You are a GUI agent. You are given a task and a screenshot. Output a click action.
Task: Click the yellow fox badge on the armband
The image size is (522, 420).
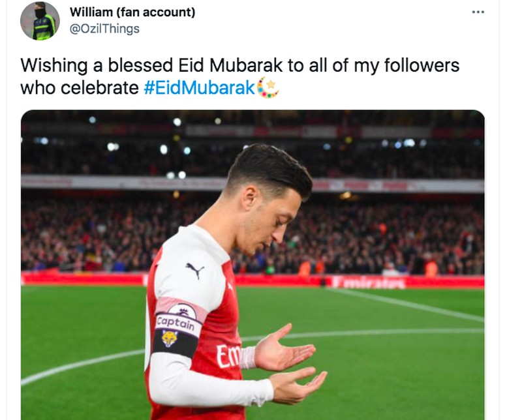click(x=169, y=338)
